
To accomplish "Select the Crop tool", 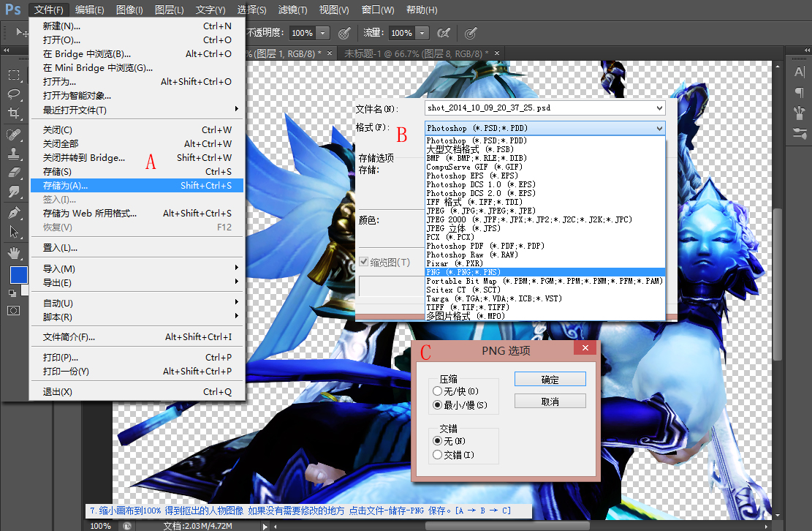I will [14, 113].
